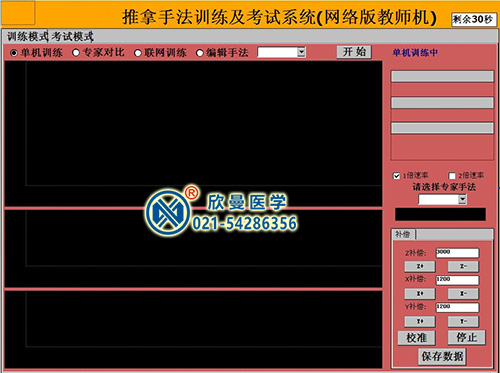Click the 保存数据 save data button

coord(442,356)
